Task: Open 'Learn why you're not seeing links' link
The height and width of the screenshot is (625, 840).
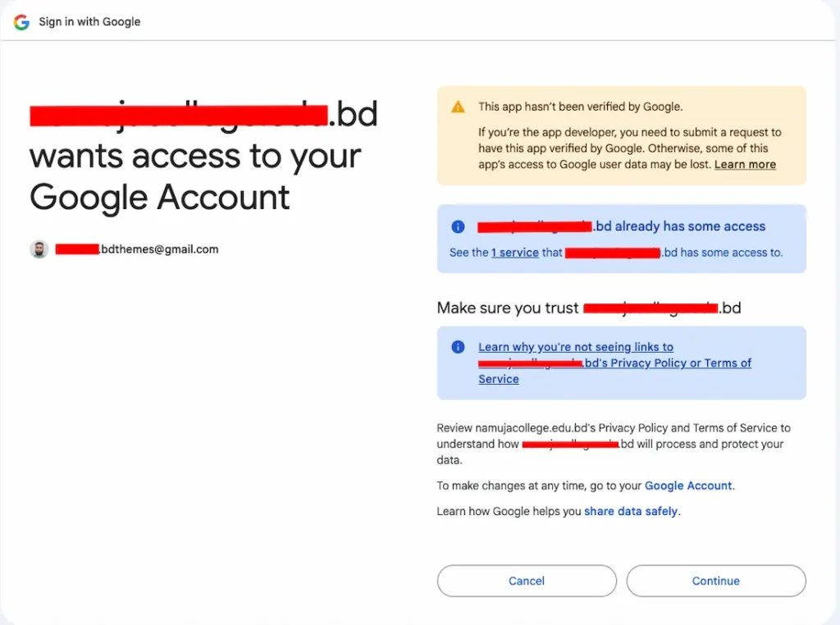Action: pyautogui.click(x=576, y=347)
